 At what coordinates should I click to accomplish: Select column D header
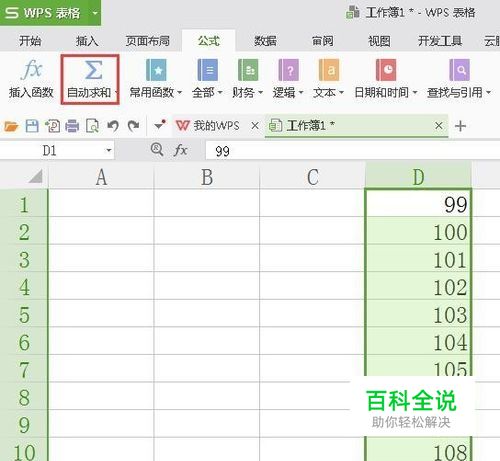418,176
